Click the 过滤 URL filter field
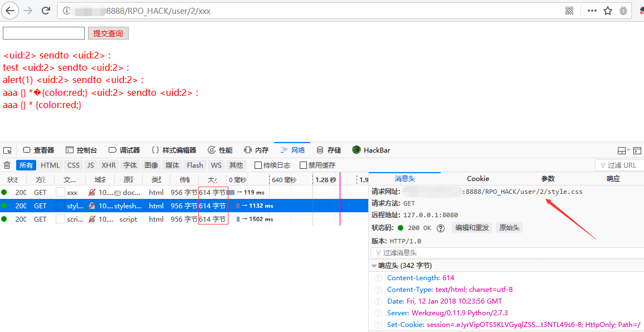This screenshot has height=332, width=644. 619,165
